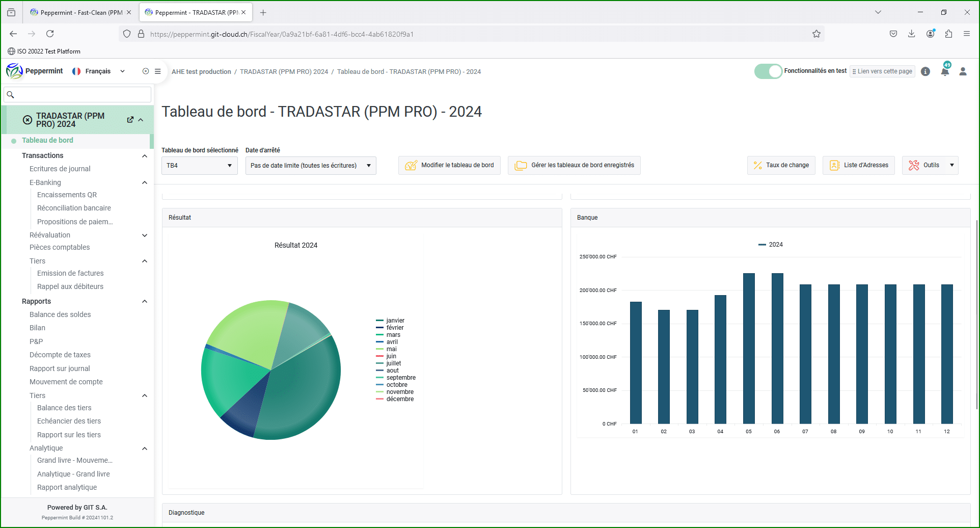The image size is (980, 528).
Task: Click the Peppermint logo icon
Action: (x=14, y=71)
